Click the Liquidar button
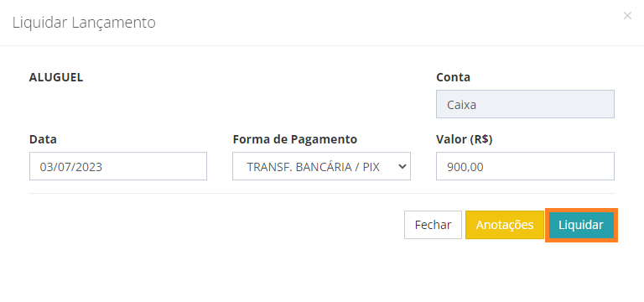Screen dimensions: 644x302 581,225
